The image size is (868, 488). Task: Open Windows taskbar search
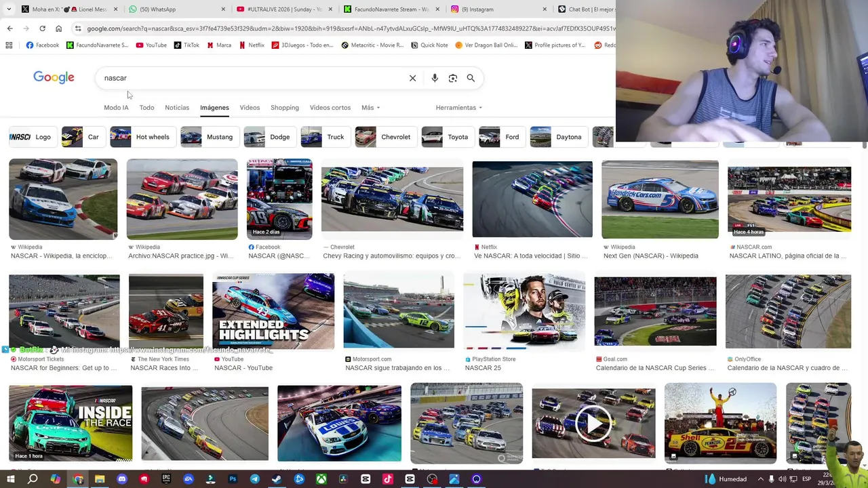pyautogui.click(x=33, y=479)
